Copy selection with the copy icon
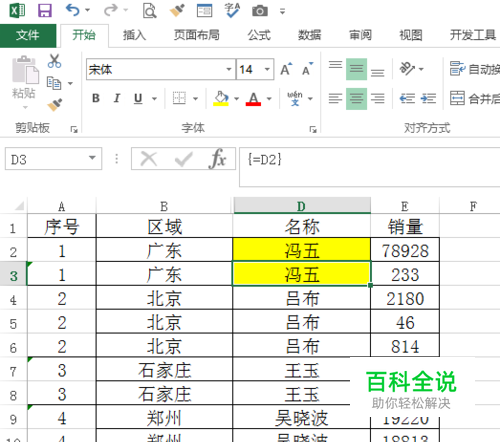The image size is (500, 442). point(54,83)
